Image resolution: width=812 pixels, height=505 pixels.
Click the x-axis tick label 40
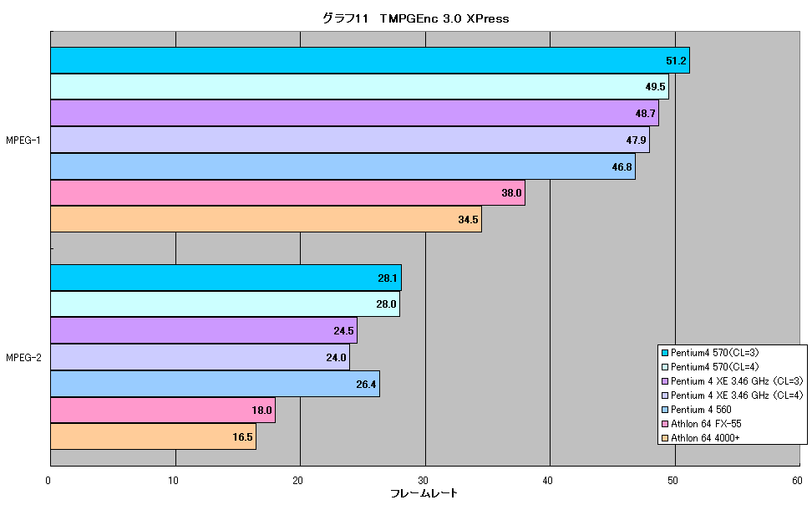pyautogui.click(x=547, y=481)
